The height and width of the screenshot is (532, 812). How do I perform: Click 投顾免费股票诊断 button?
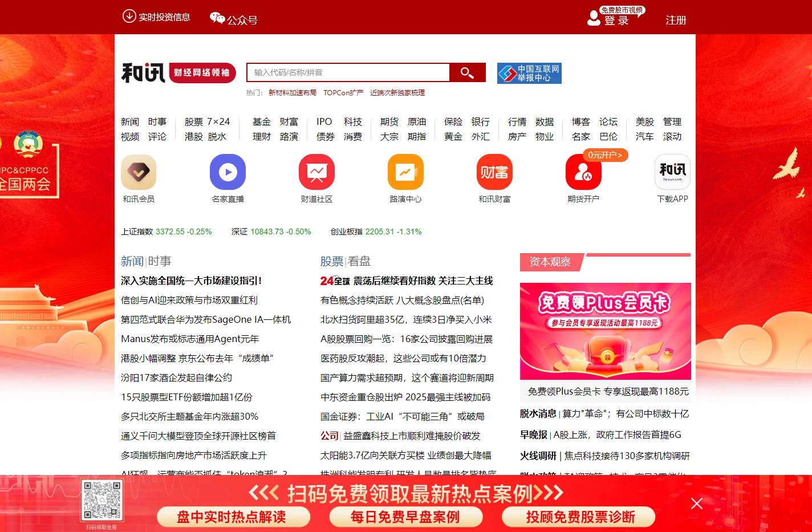(578, 517)
